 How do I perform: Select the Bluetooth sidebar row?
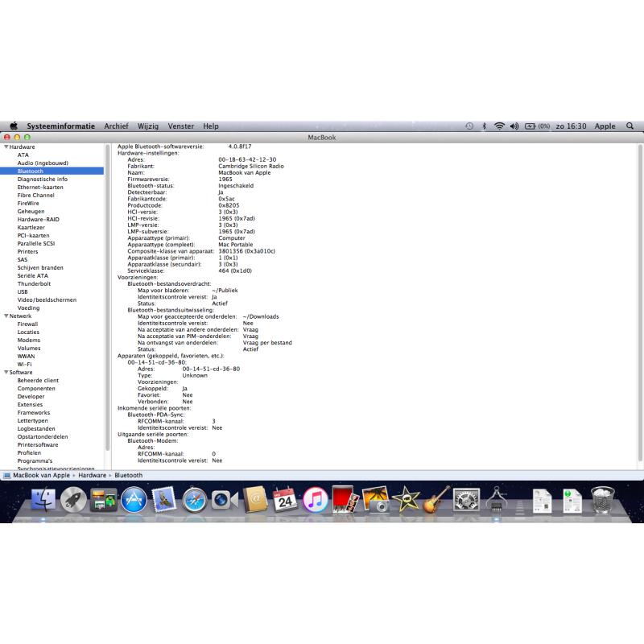(52, 171)
